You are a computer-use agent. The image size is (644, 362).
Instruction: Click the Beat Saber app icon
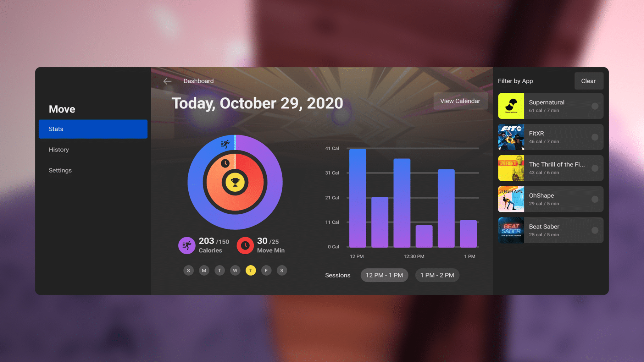511,230
